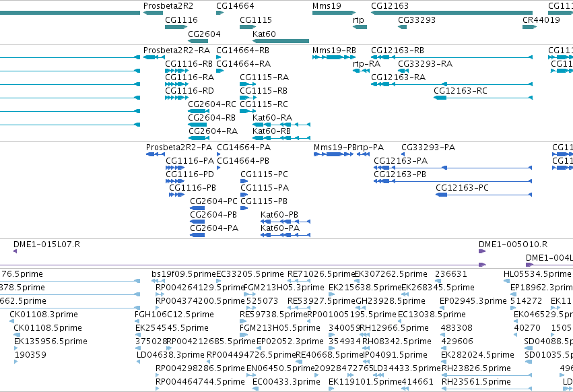Click the EK135956.5prime EST label
Viewport: 573px width, 392px height.
(x=50, y=341)
